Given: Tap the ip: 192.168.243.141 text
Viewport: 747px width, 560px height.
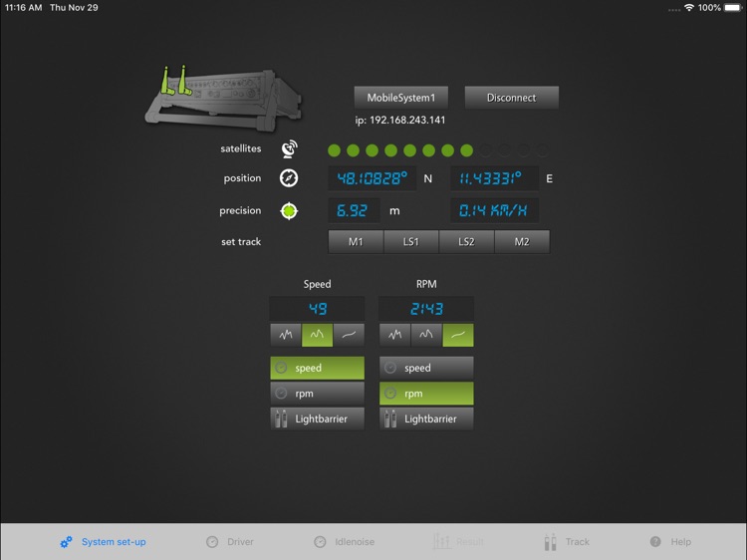Looking at the screenshot, I should [400, 121].
